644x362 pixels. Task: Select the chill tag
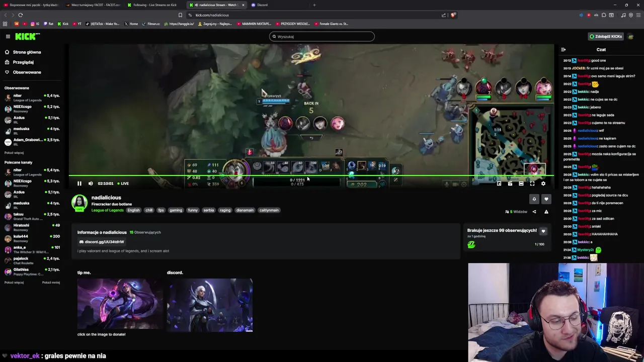149,210
